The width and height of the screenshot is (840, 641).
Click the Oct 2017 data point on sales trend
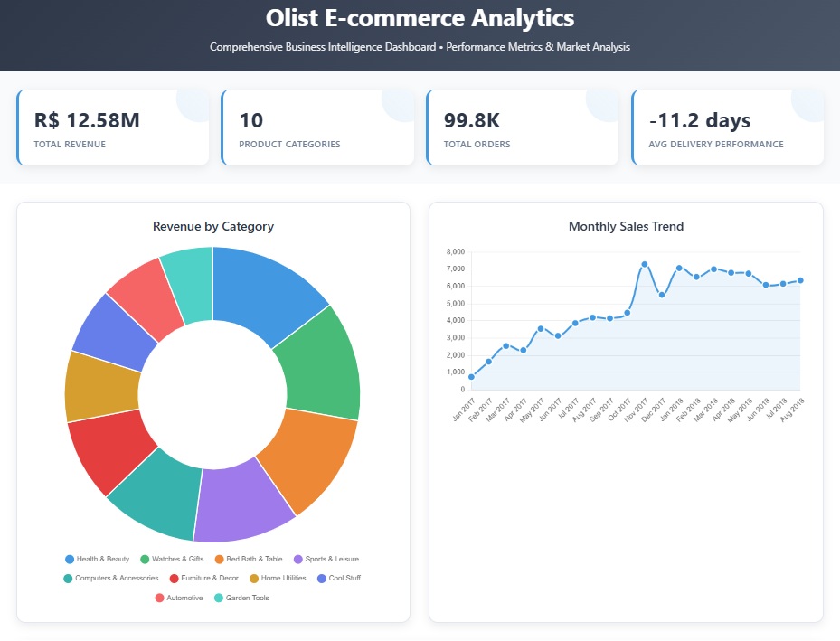(628, 313)
